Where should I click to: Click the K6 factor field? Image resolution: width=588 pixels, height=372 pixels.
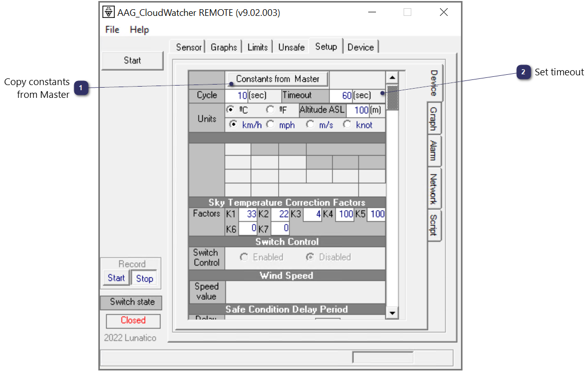248,228
